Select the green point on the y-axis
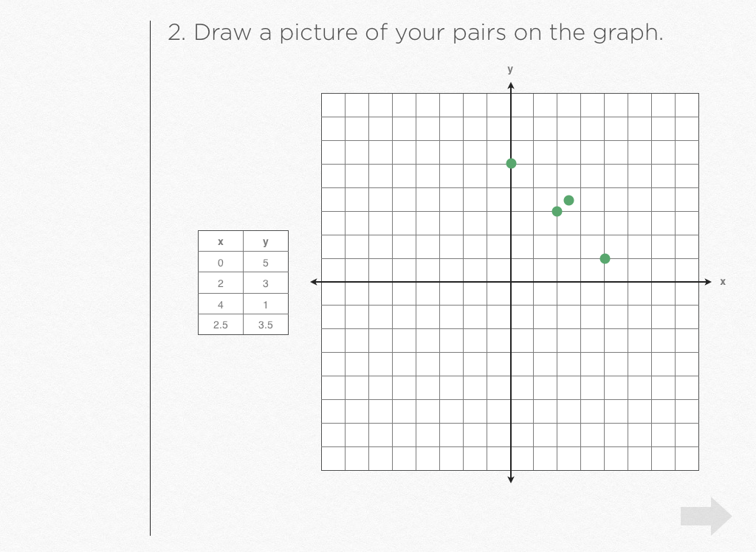This screenshot has height=552, width=756. point(511,163)
